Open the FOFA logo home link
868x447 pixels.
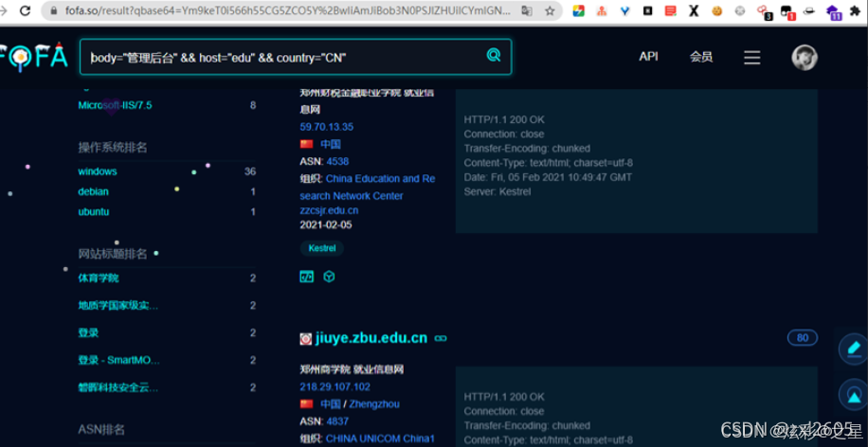click(x=33, y=57)
